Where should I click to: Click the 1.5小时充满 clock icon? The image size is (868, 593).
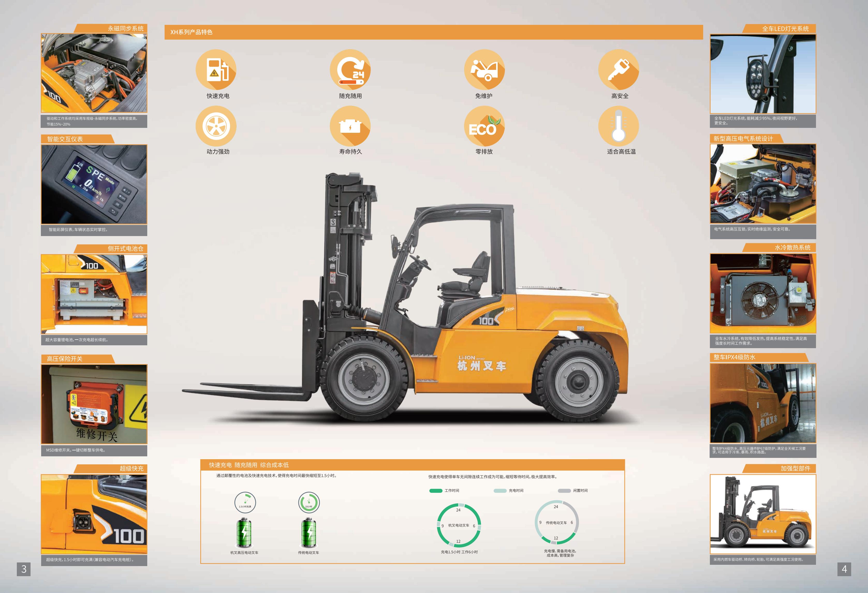245,502
